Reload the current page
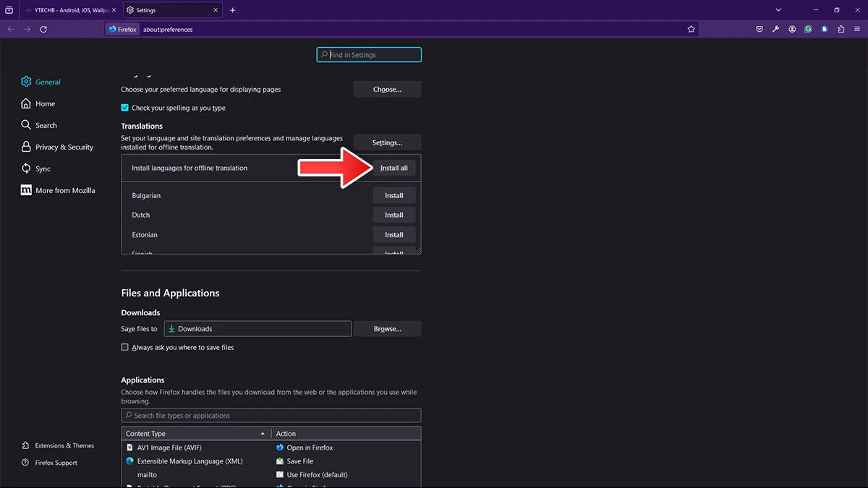Screen dimensions: 868x488 click(43, 29)
